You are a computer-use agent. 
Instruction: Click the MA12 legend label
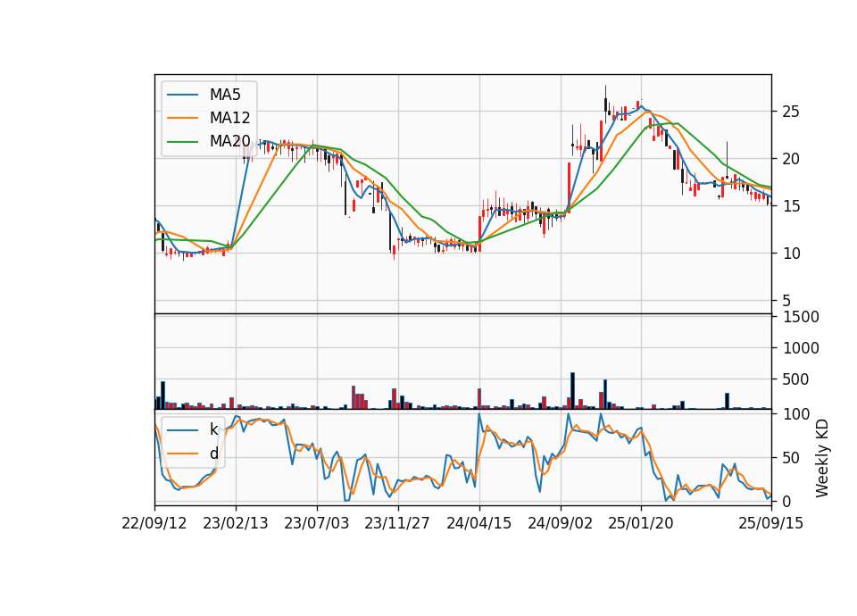(x=229, y=118)
